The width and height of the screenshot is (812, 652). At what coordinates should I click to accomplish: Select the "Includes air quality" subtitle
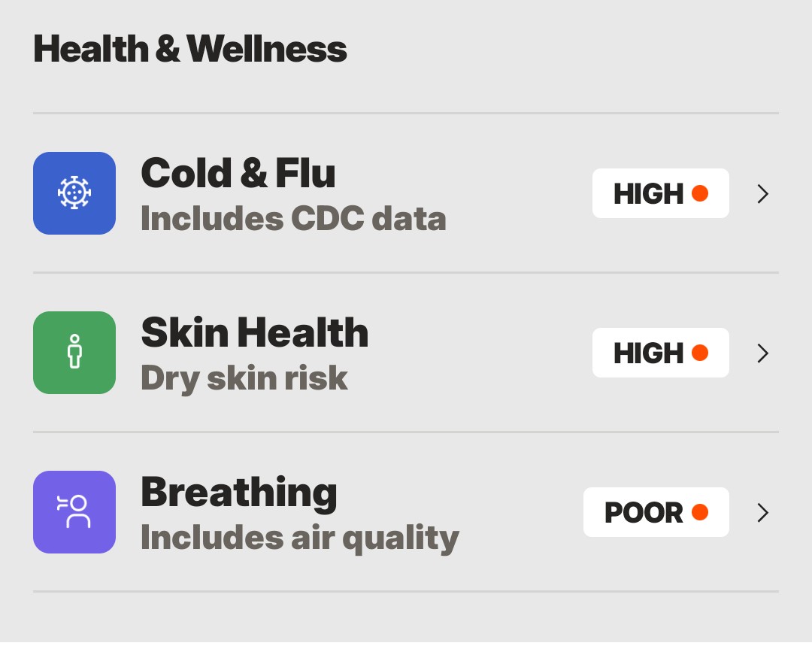coord(300,538)
